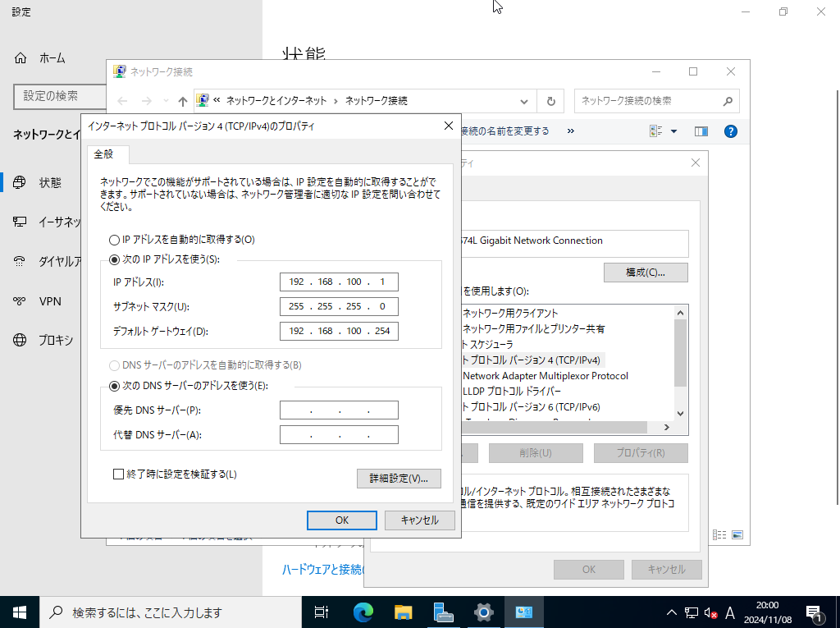This screenshot has height=628, width=840.
Task: Open Microsoft Edge from the taskbar
Action: (x=363, y=612)
